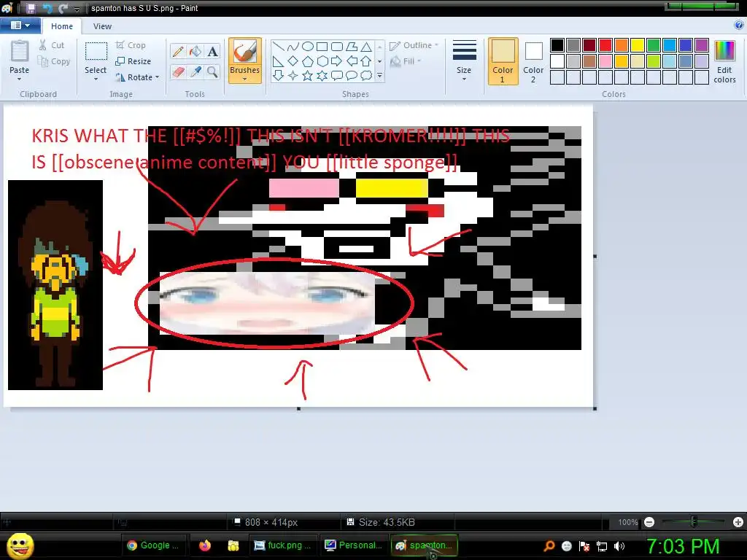Click the Copy button

click(54, 61)
